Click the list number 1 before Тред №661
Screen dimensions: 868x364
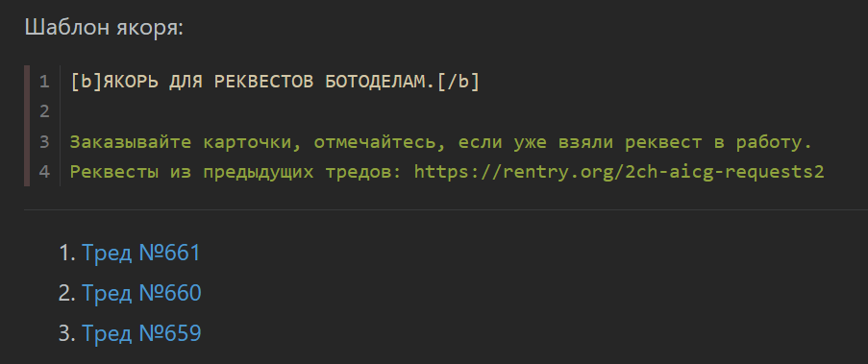tap(66, 253)
